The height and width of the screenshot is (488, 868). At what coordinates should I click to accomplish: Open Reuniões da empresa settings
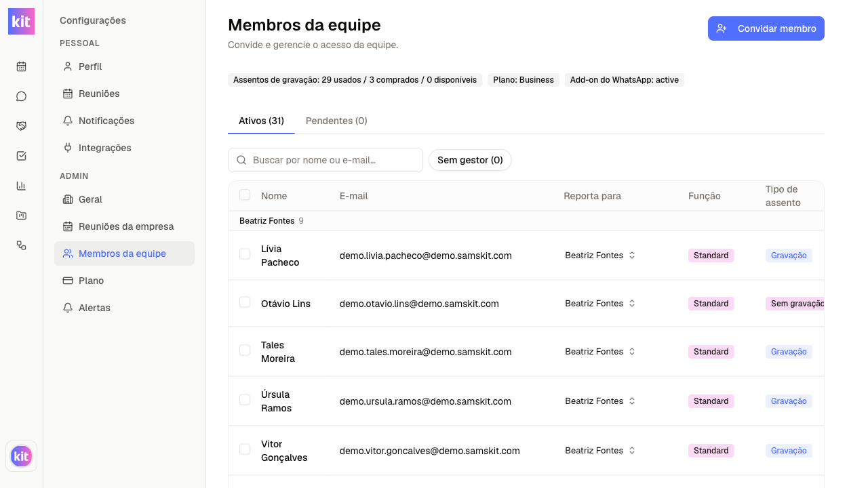pos(124,226)
